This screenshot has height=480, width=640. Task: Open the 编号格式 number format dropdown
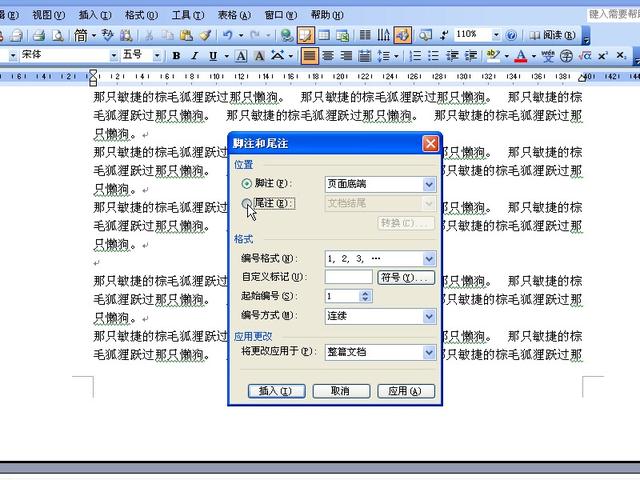tap(429, 258)
